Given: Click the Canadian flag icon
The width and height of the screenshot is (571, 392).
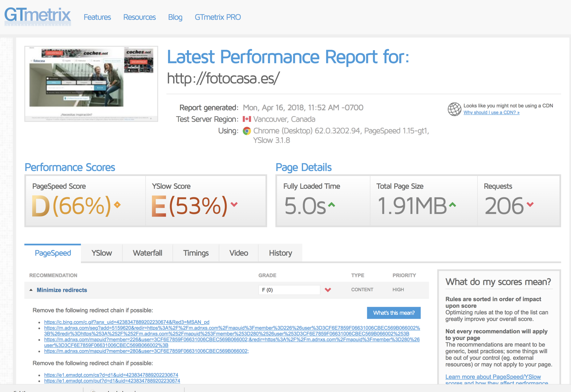Looking at the screenshot, I should (x=247, y=119).
